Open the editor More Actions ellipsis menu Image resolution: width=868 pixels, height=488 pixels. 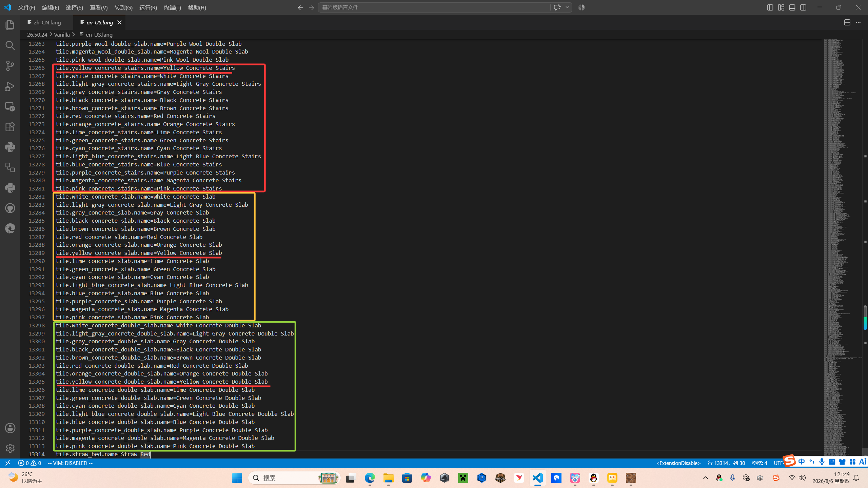858,22
